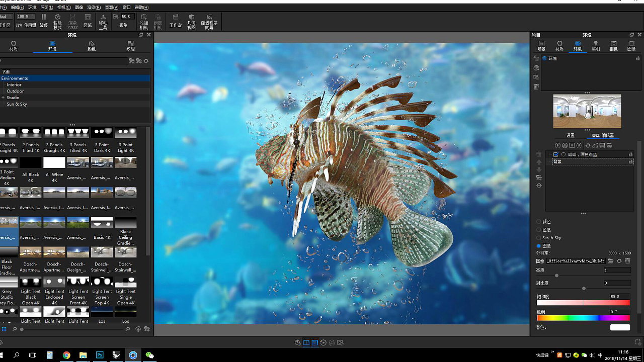This screenshot has height=362, width=644.
Task: Uncheck the 哈哈，圆鱼点睛 HDRI layer checkbox
Action: point(555,154)
